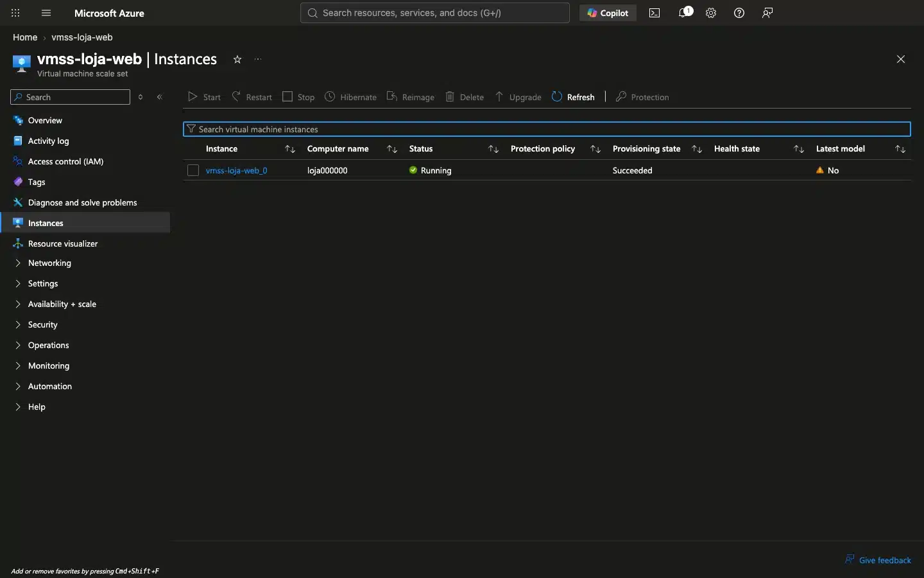Image resolution: width=924 pixels, height=578 pixels.
Task: Collapse the sidebar with double chevron
Action: (160, 97)
